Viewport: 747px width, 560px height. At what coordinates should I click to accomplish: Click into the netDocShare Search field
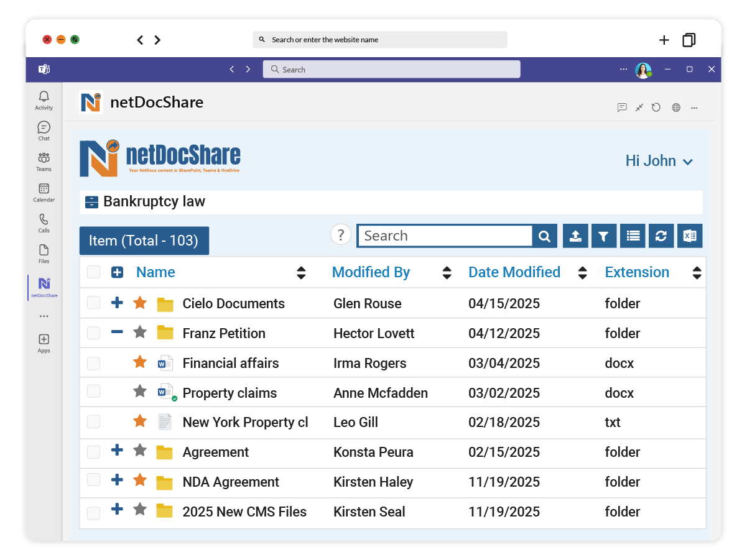tap(445, 236)
